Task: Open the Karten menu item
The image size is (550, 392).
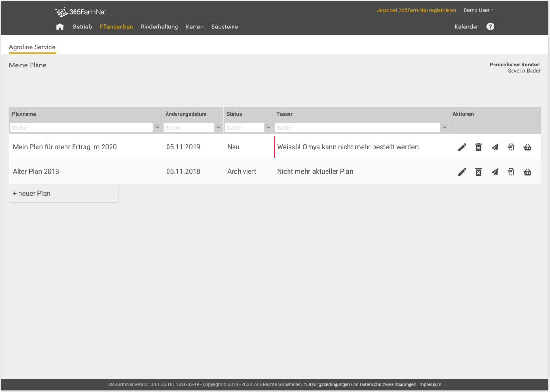Action: [195, 27]
